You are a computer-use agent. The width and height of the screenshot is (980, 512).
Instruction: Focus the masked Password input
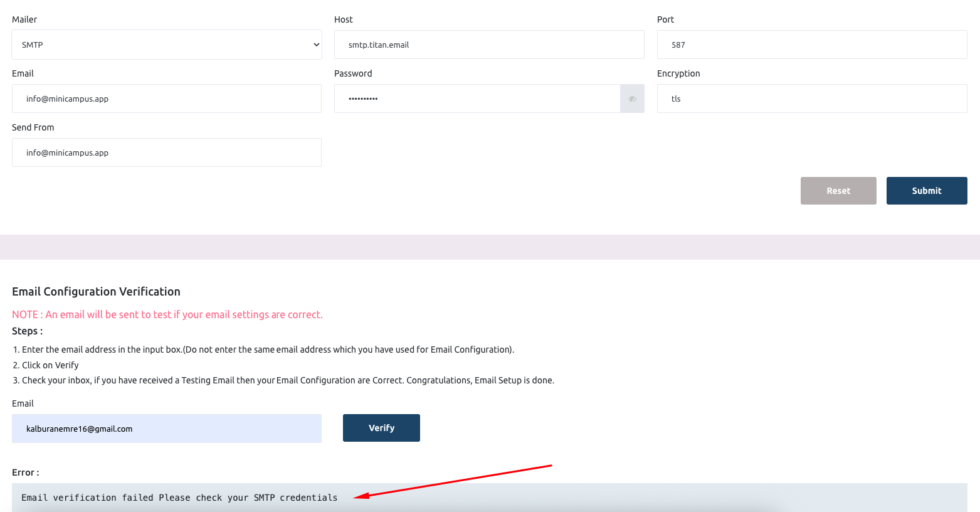(x=477, y=99)
